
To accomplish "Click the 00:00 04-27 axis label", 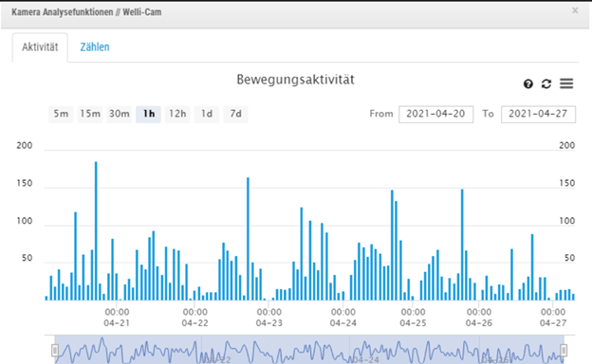I will 553,318.
